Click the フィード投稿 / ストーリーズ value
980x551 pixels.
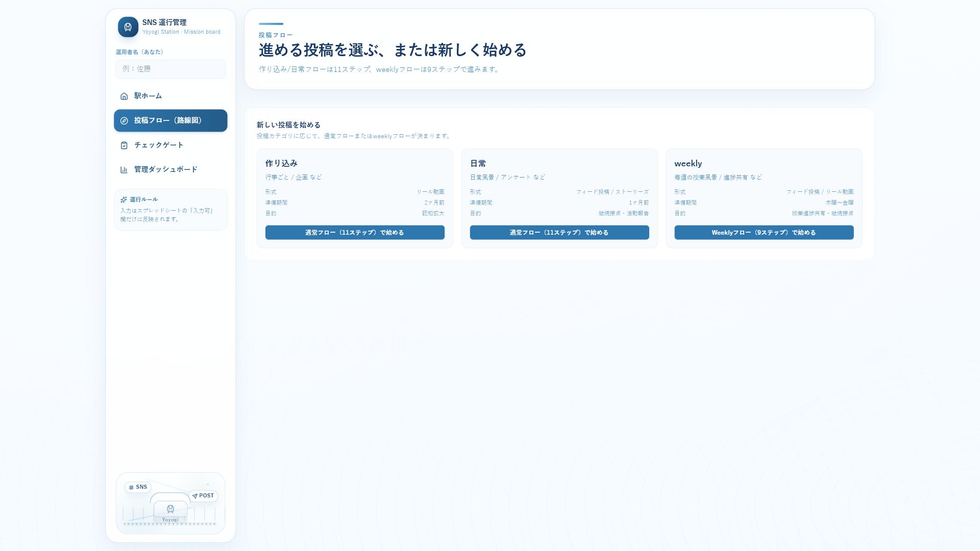click(612, 192)
